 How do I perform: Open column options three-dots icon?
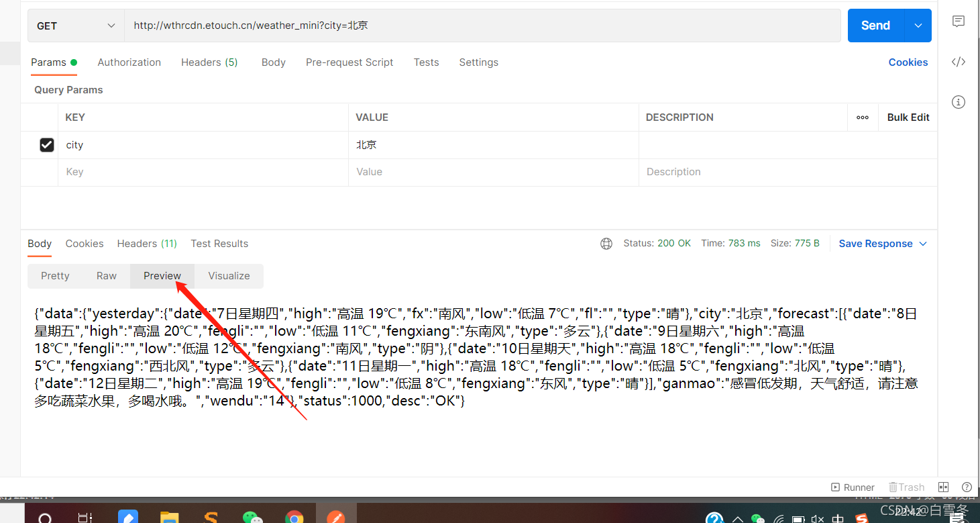863,117
